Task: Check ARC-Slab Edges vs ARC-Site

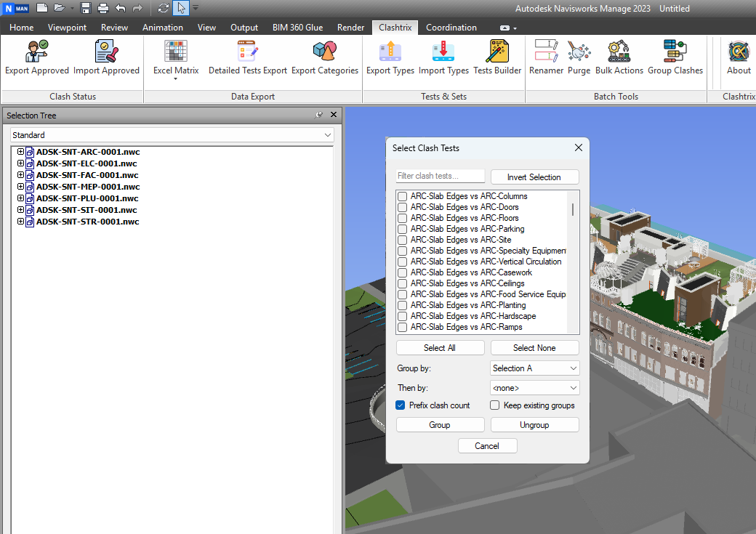Action: pyautogui.click(x=402, y=240)
